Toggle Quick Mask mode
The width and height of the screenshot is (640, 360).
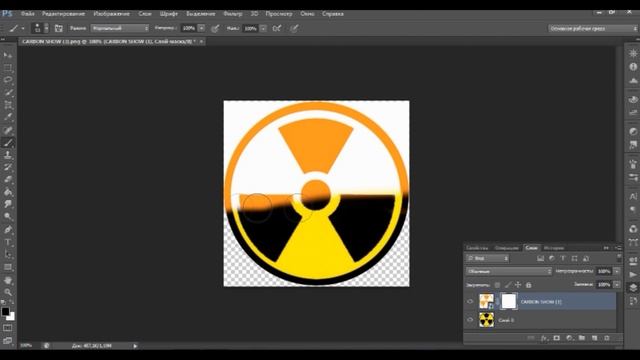point(8,328)
